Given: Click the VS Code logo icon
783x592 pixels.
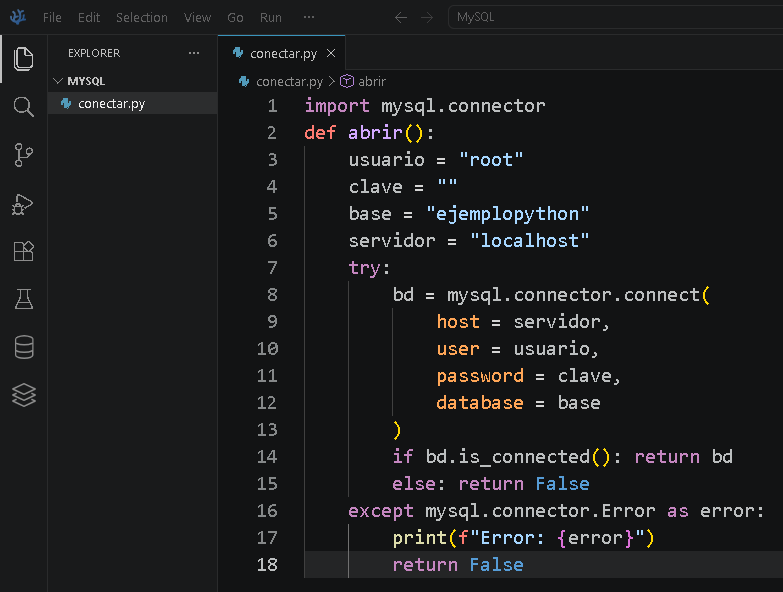Looking at the screenshot, I should click(18, 17).
